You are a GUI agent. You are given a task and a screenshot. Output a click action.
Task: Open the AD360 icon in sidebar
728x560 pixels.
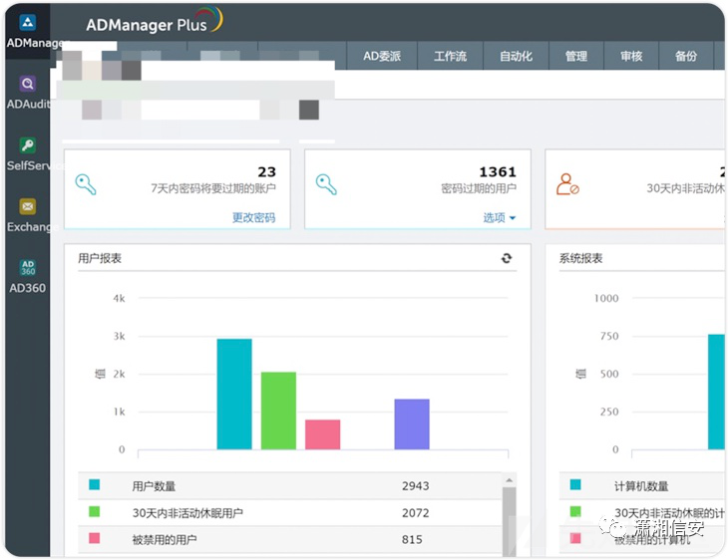click(27, 268)
